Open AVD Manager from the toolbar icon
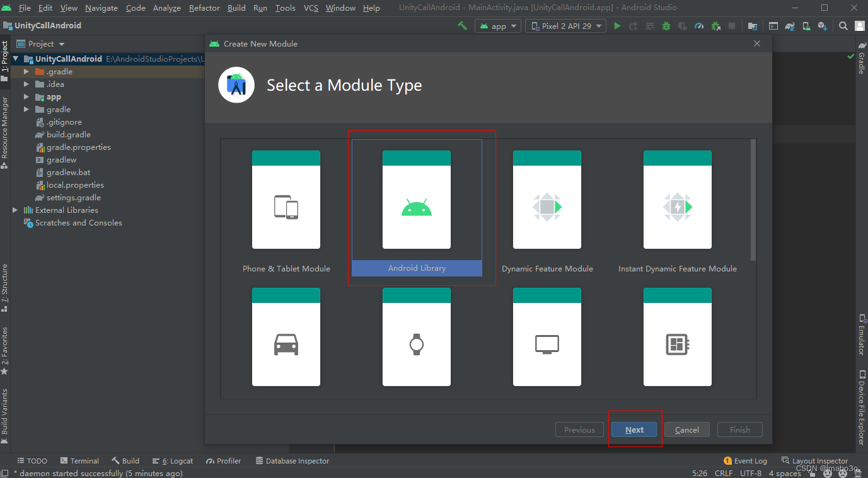The width and height of the screenshot is (868, 478). [x=806, y=26]
